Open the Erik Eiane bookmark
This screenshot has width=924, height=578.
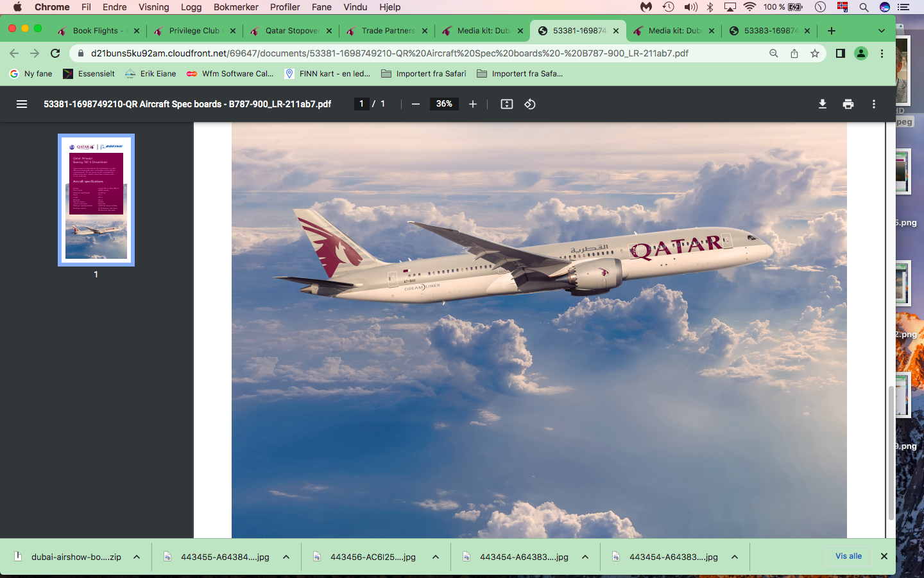(x=151, y=74)
